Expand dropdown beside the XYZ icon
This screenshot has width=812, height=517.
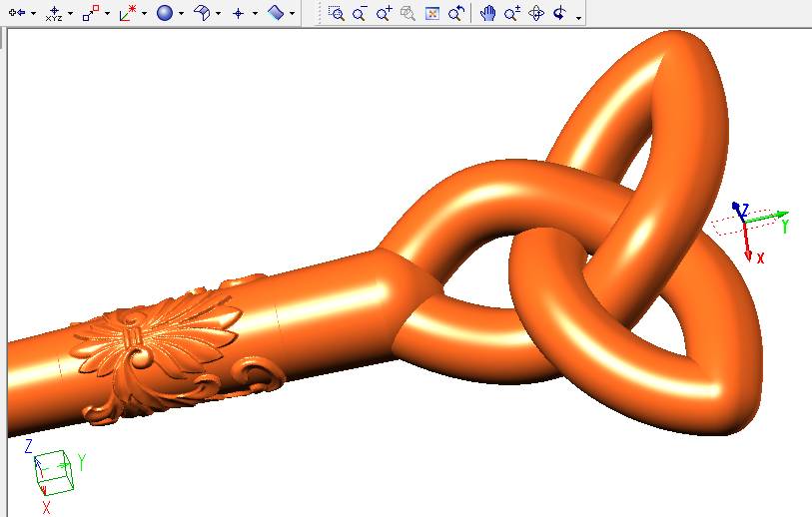coord(71,13)
